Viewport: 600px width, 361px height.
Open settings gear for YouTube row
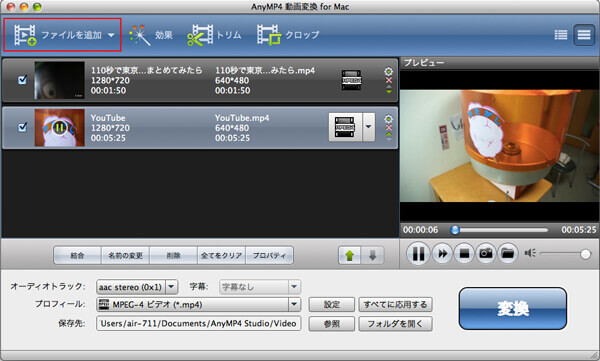click(x=388, y=119)
